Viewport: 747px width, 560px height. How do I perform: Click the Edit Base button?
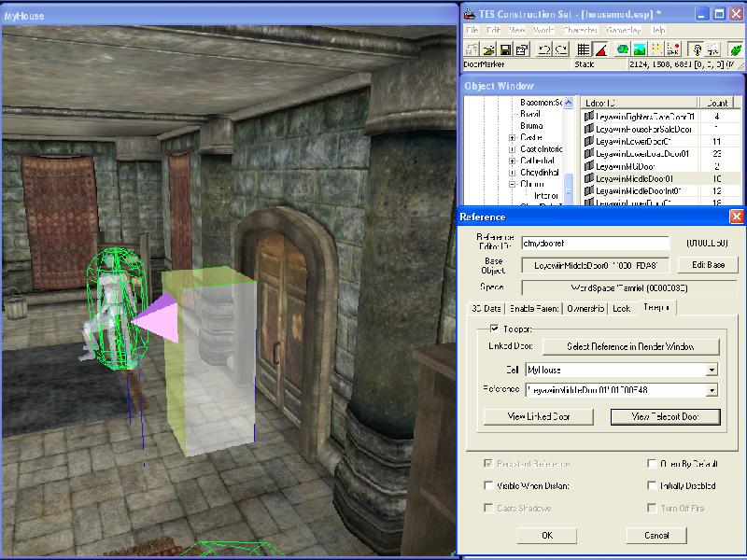pos(708,265)
